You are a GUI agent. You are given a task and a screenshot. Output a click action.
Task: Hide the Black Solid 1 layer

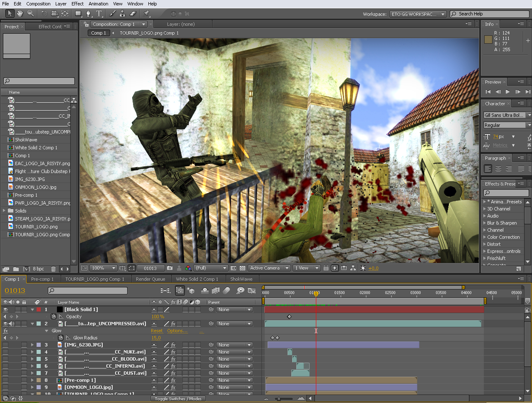[5, 309]
